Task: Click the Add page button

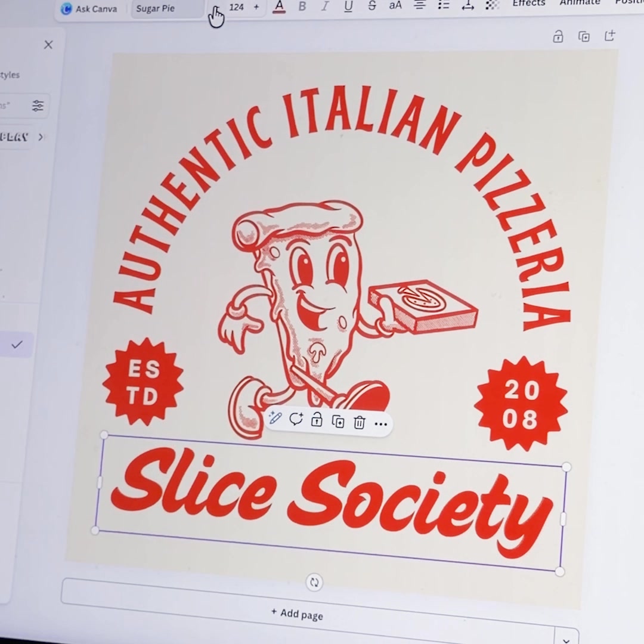Action: [297, 614]
